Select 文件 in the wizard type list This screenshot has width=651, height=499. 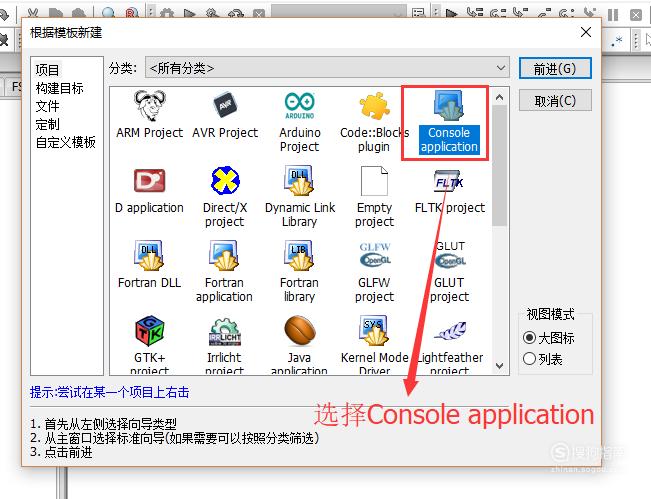click(x=47, y=106)
